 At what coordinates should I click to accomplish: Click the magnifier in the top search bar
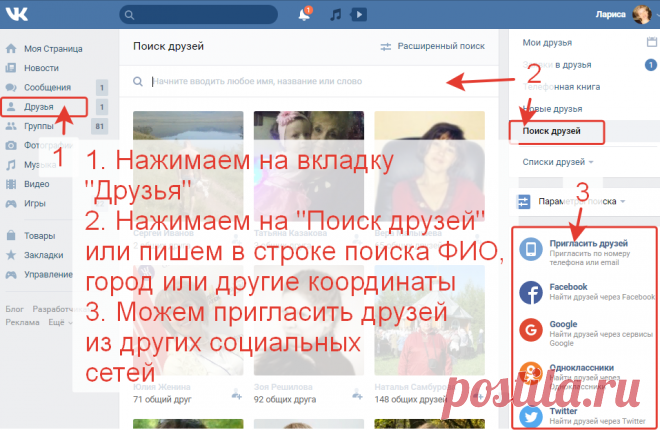[x=130, y=15]
